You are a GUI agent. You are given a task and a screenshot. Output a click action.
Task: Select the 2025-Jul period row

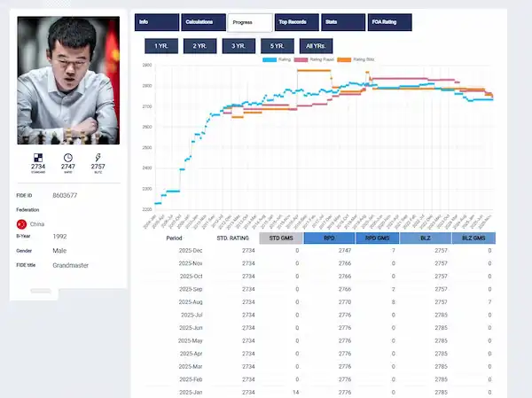pos(319,316)
